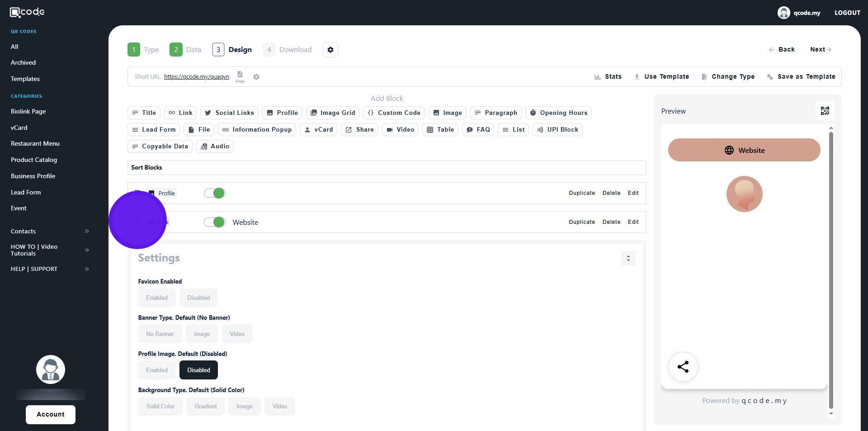Open the short URL qcode.my link
Image resolution: width=868 pixels, height=431 pixels.
click(196, 77)
